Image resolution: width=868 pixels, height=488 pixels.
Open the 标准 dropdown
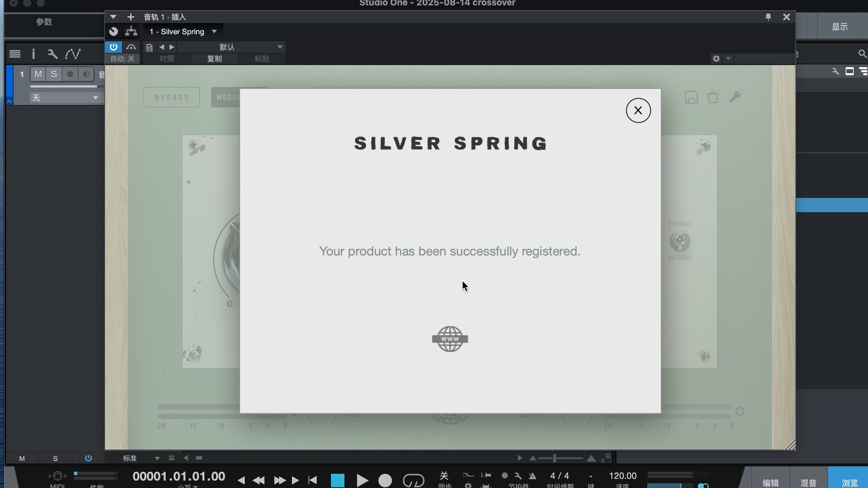[141, 458]
